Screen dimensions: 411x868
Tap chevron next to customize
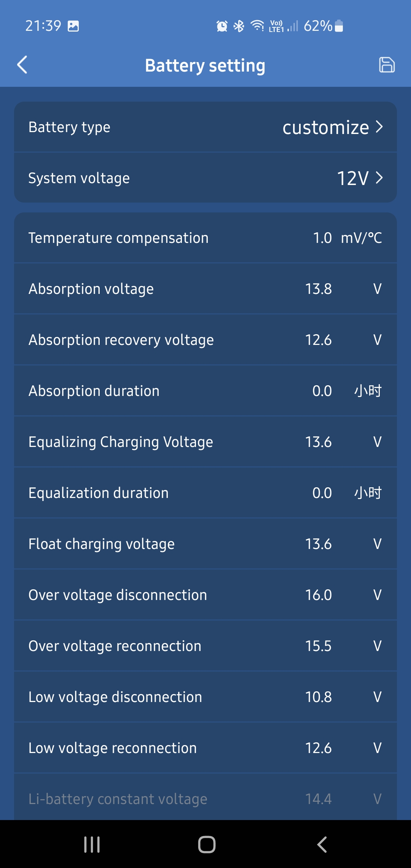click(x=379, y=127)
